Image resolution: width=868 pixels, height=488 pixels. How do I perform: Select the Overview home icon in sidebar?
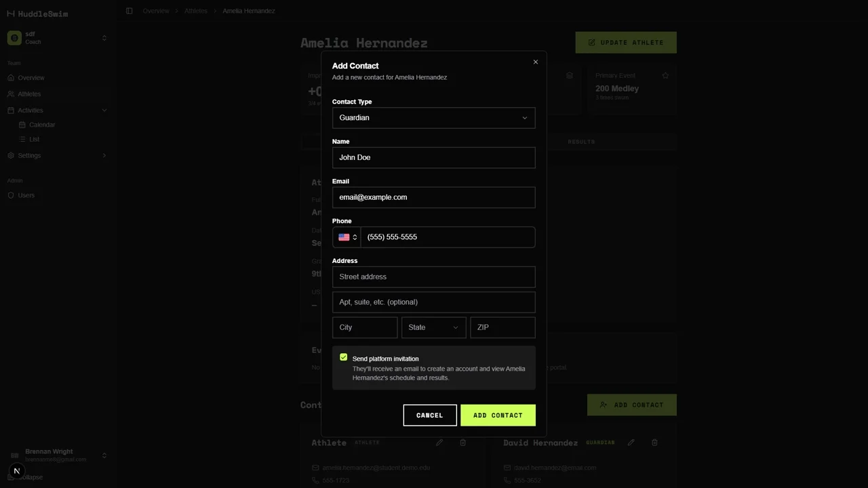(x=10, y=78)
